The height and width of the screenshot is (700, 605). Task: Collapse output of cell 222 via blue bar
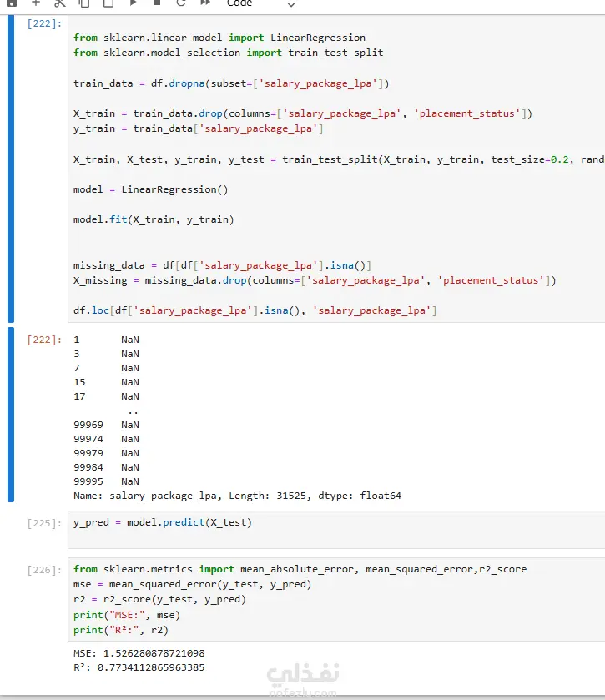click(11, 415)
